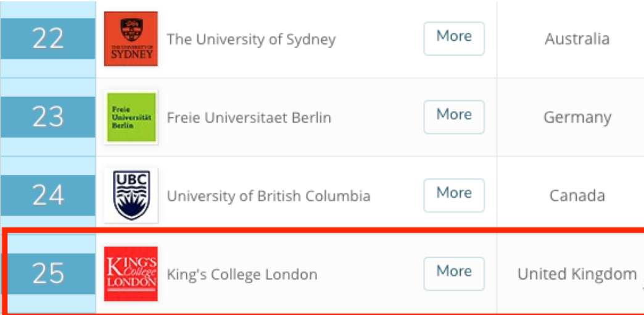Screen dimensions: 644x315
Task: Click the Australia country cell
Action: coord(577,39)
